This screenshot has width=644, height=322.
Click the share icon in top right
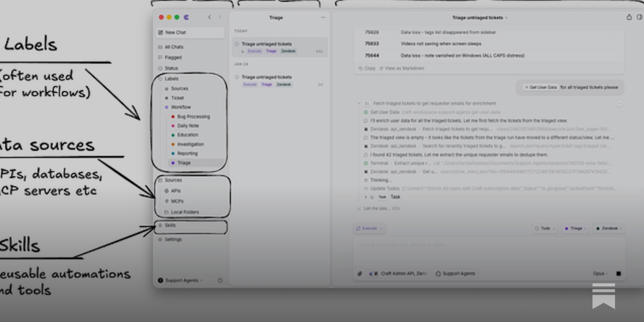tap(629, 17)
